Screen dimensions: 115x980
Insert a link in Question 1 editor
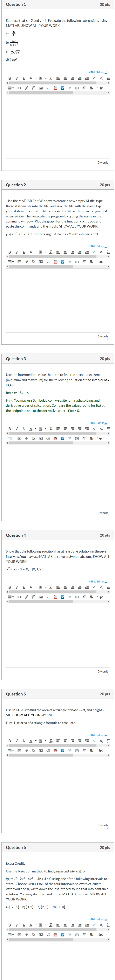pyautogui.click(x=26, y=88)
